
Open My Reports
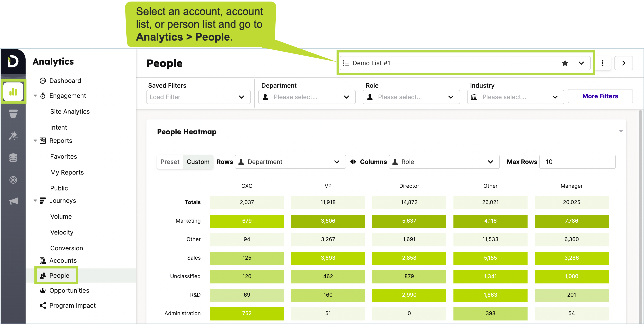coord(67,172)
